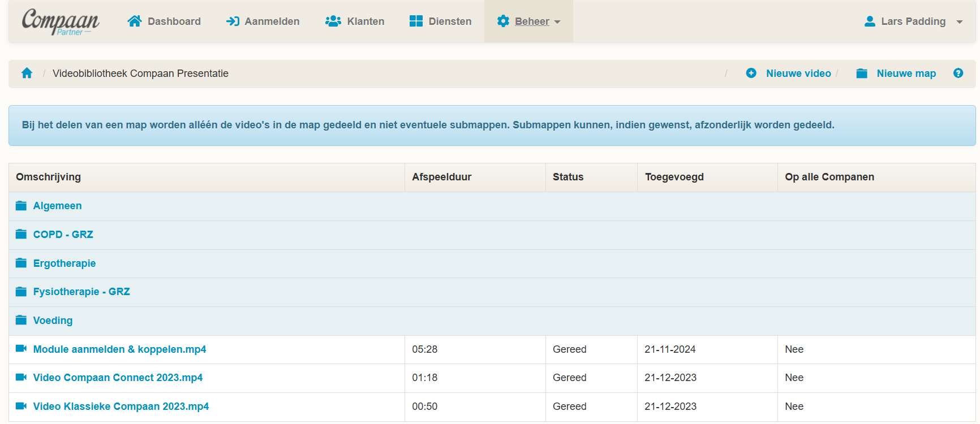Viewport: 980px width, 424px height.
Task: Open the Algemeen folder link
Action: [x=57, y=206]
